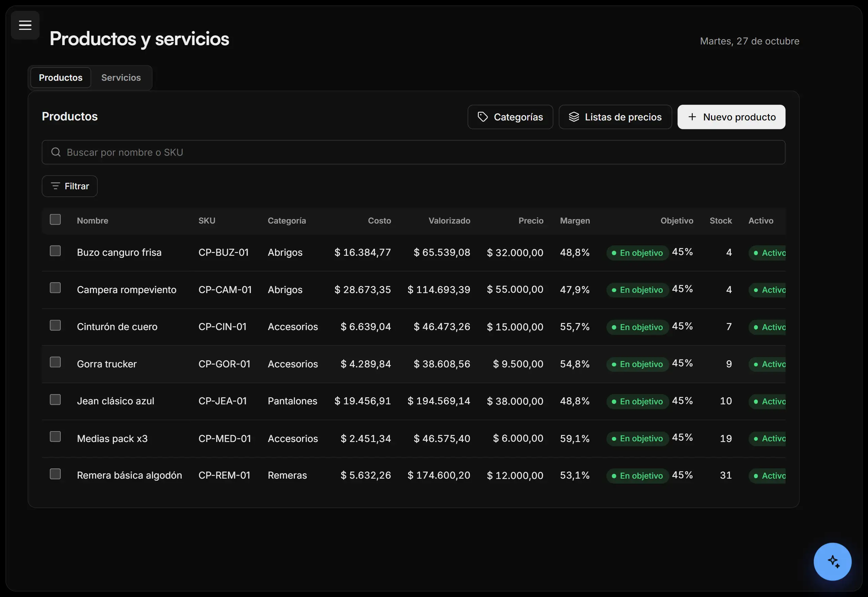The image size is (868, 597).
Task: Check the Campera rompeviento row
Action: [55, 288]
